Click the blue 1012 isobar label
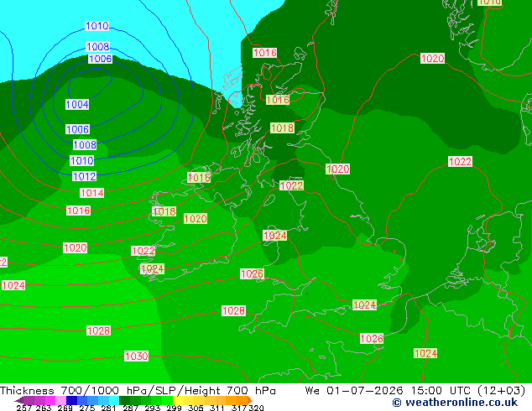 point(84,176)
